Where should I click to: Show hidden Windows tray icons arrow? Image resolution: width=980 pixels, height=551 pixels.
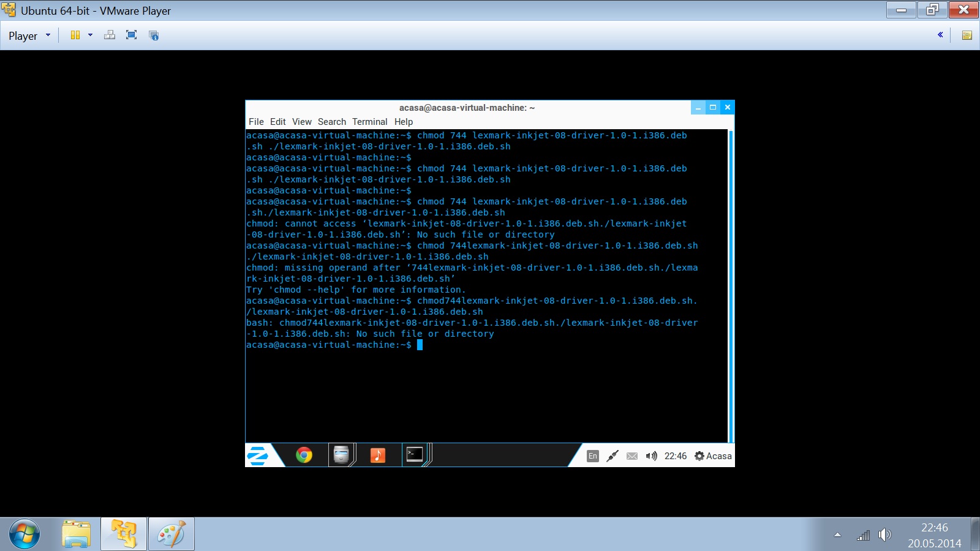pos(837,535)
